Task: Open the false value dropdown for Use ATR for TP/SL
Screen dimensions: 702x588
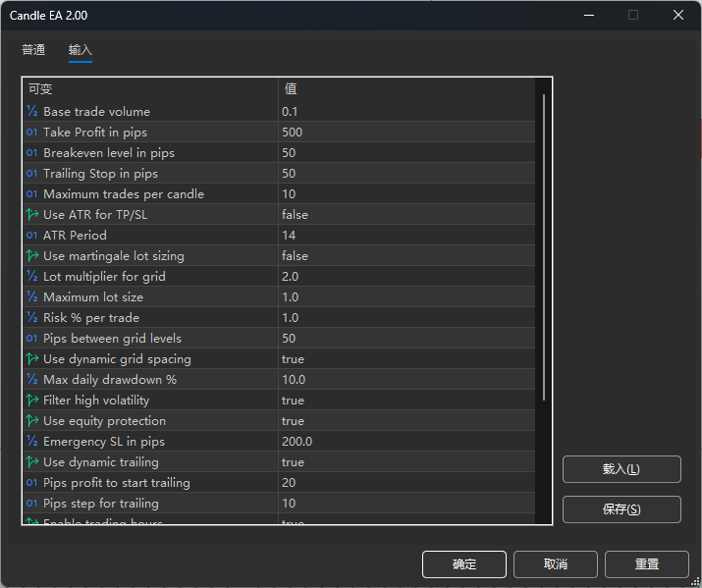Action: point(295,215)
